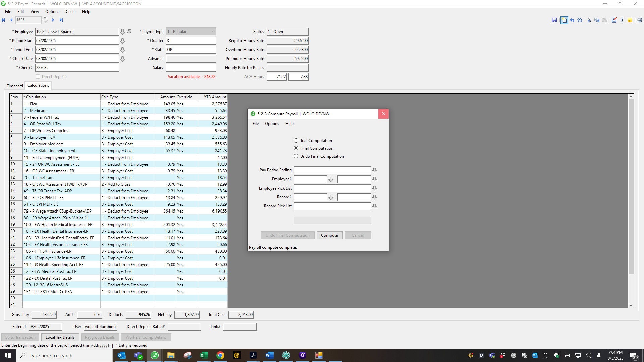Select the Final Computation radio button

tap(296, 148)
